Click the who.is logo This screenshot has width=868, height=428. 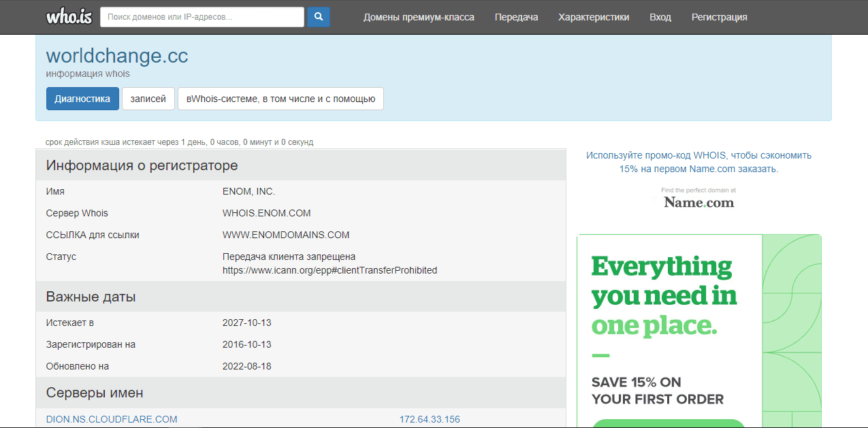click(x=69, y=17)
